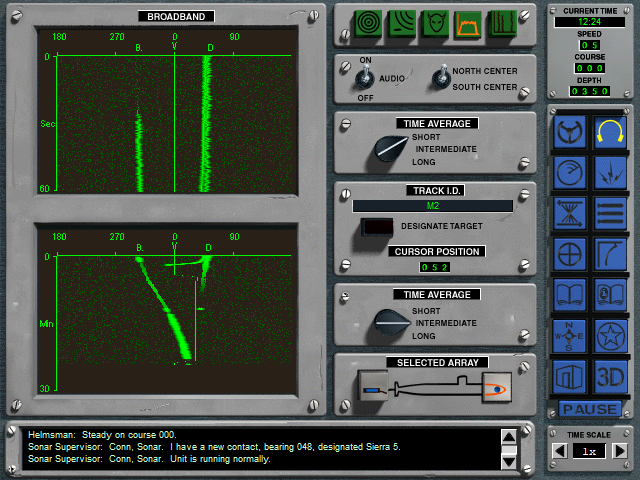The height and width of the screenshot is (480, 640).
Task: Click contact marker B on lower display
Action: coord(140,248)
